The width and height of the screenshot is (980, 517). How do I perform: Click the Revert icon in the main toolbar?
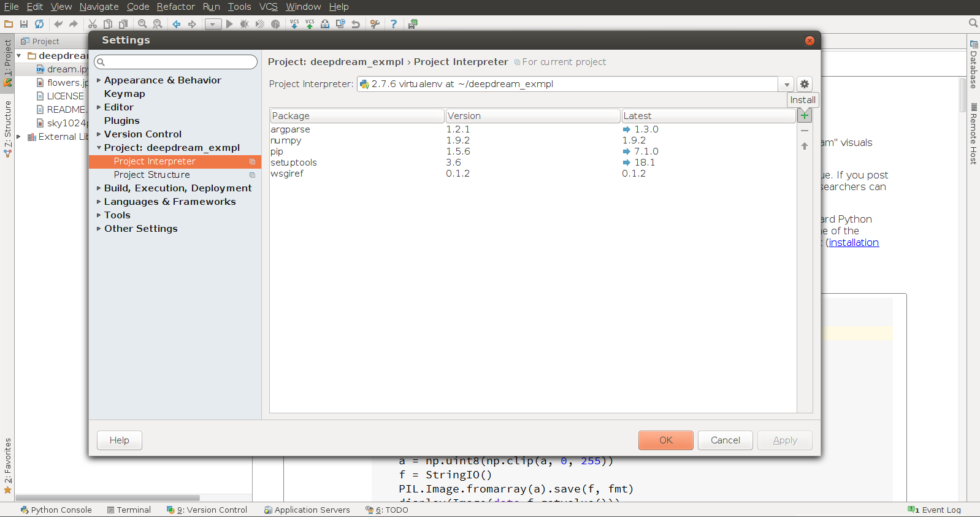tap(356, 24)
